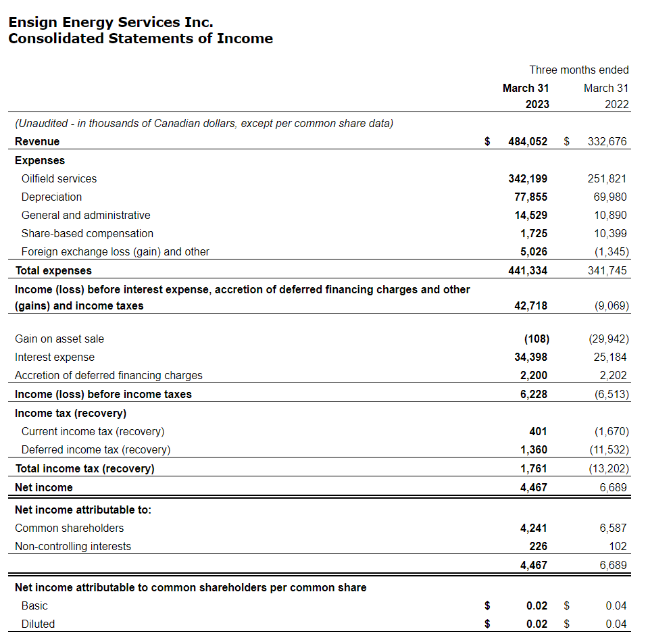The width and height of the screenshot is (648, 644).
Task: Select Non-controlling interests 2023 value 226
Action: coord(539,547)
